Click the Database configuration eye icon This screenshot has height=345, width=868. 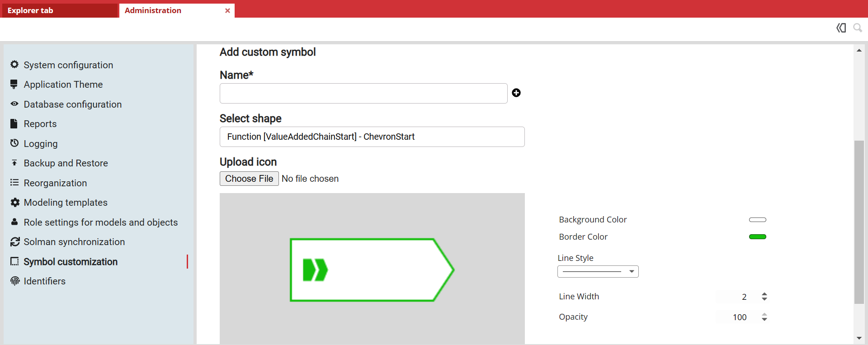[x=14, y=104]
